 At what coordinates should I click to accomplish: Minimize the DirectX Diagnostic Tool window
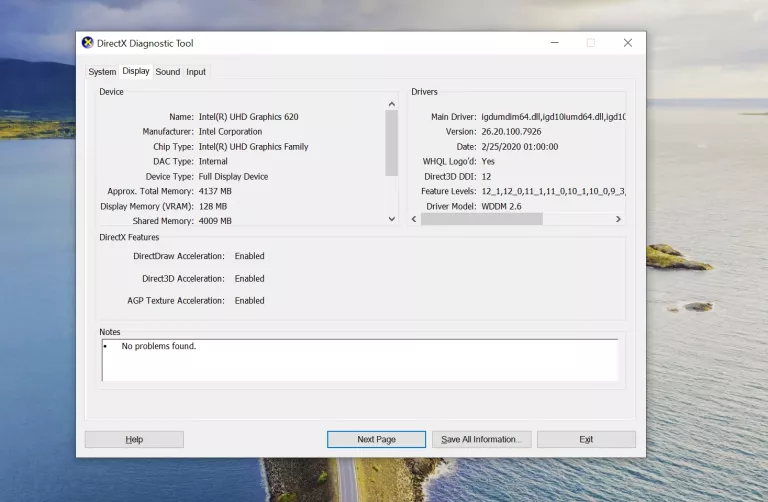tap(554, 43)
